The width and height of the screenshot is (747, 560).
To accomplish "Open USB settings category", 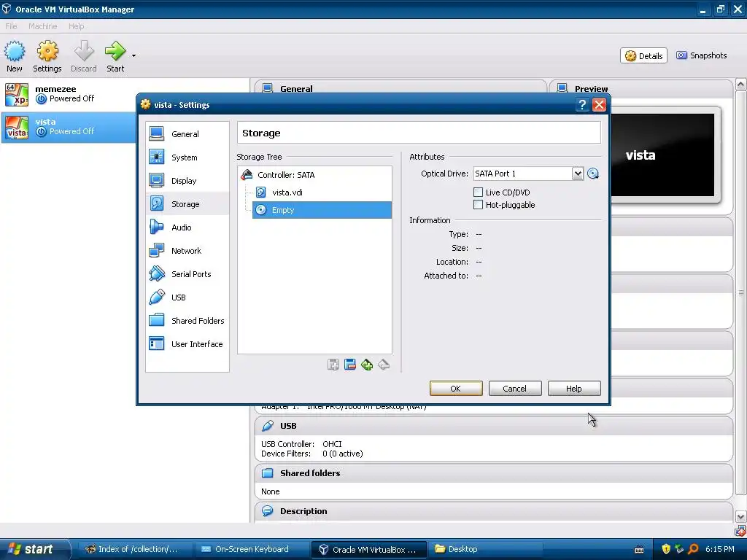I will pos(187,297).
